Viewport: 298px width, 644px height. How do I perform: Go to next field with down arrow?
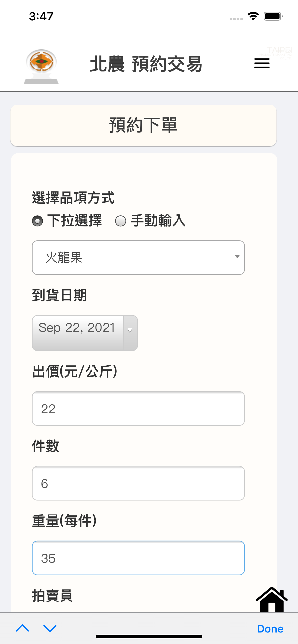pos(50,628)
